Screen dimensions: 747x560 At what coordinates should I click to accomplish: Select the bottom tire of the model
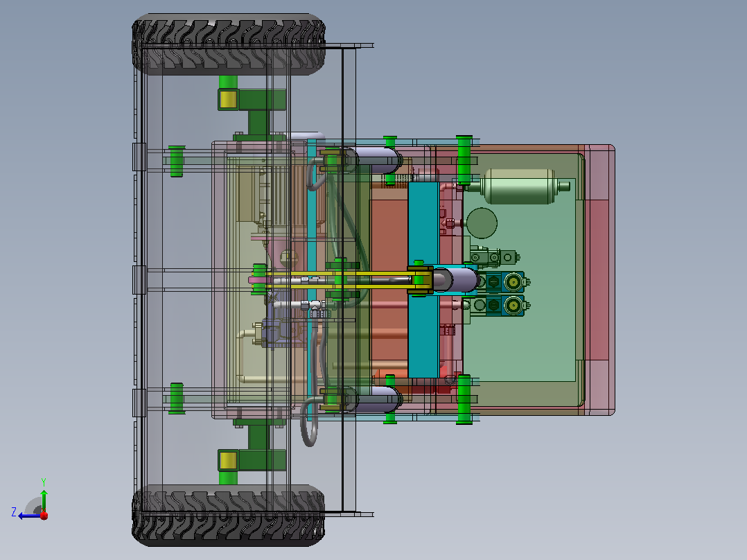[229, 516]
